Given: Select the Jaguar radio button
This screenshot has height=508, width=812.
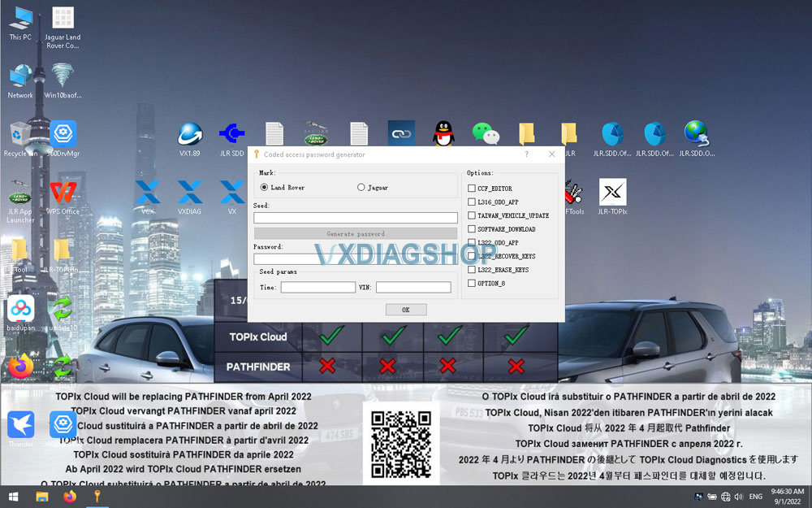Looking at the screenshot, I should tap(361, 187).
